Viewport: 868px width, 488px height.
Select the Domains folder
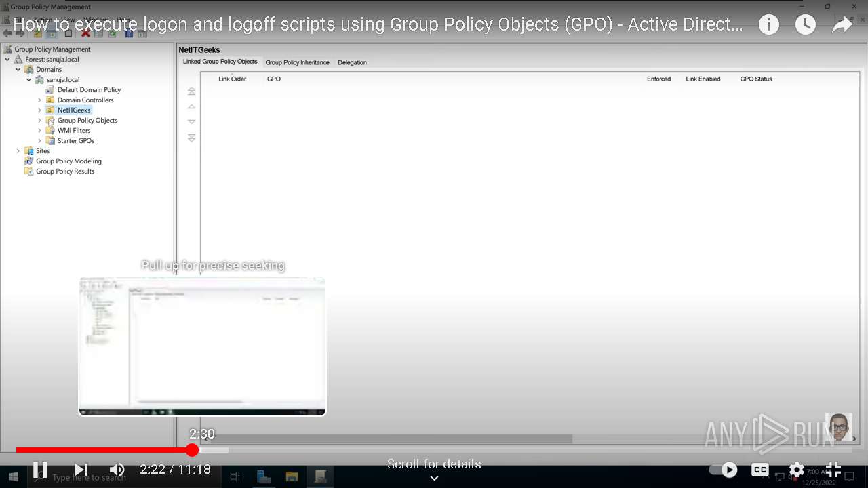[49, 69]
